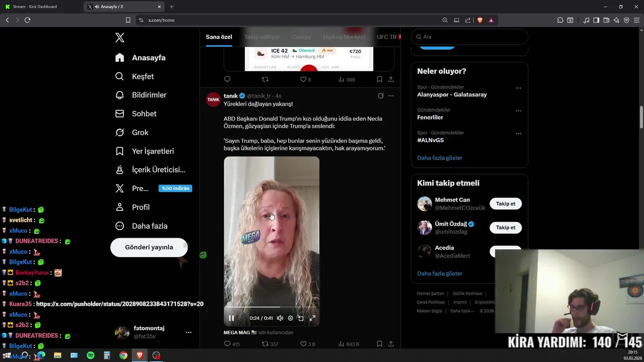The image size is (644, 362).
Task: Open Brave Leo AI sparkle icon
Action: coord(616,20)
